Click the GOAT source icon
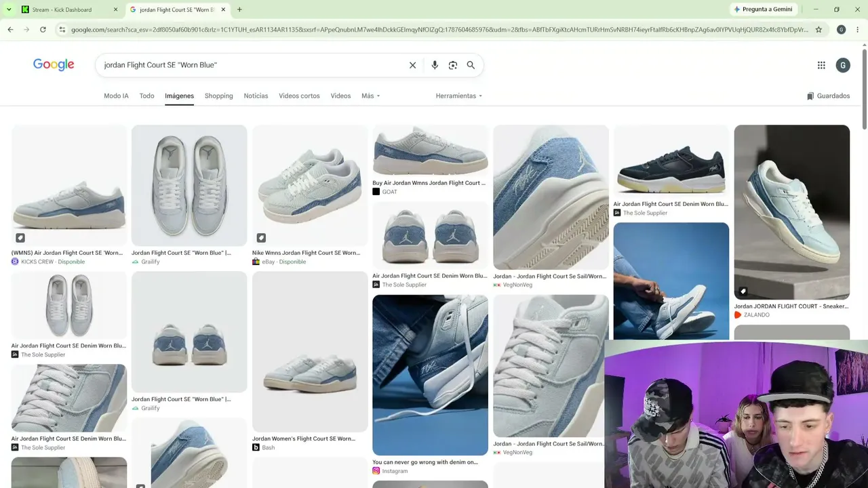 (x=376, y=192)
